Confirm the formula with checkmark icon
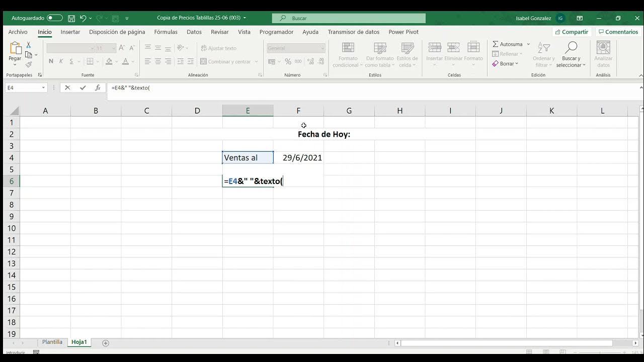644x362 pixels. (x=83, y=87)
